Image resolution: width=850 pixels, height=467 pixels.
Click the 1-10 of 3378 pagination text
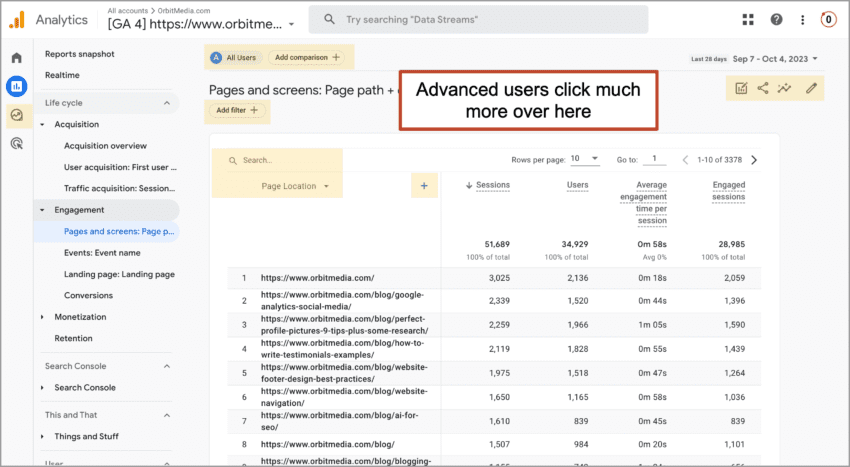coord(719,160)
